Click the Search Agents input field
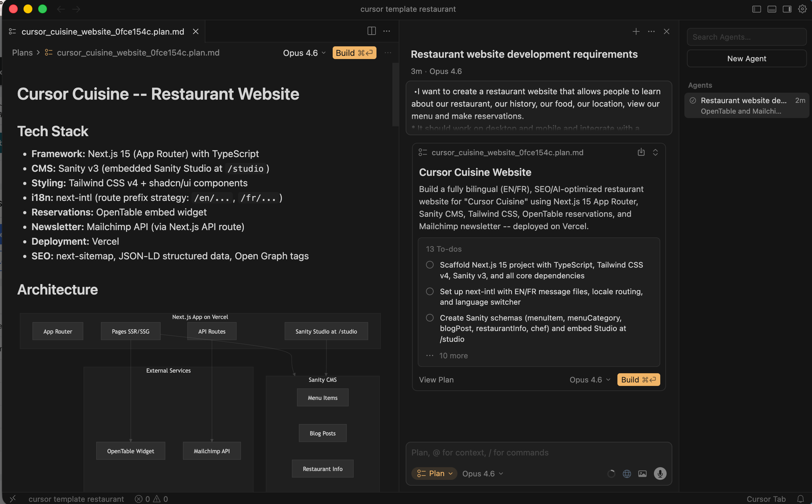The image size is (812, 504). [746, 37]
